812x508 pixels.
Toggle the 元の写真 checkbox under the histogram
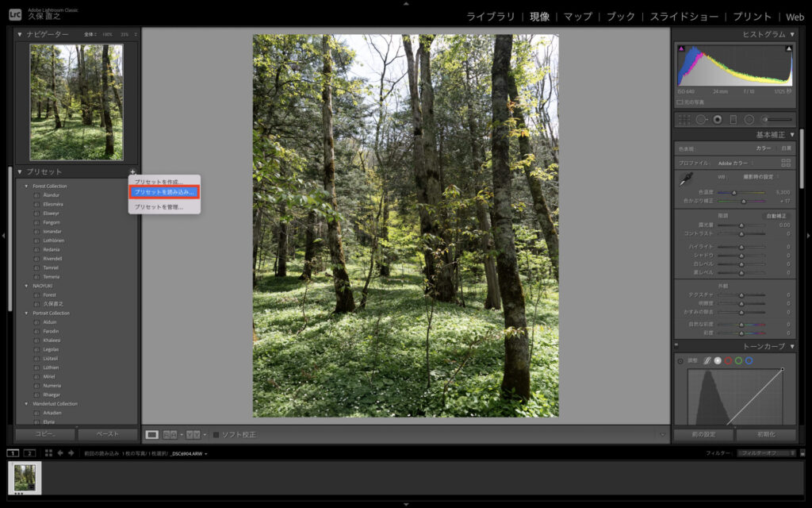coord(680,102)
